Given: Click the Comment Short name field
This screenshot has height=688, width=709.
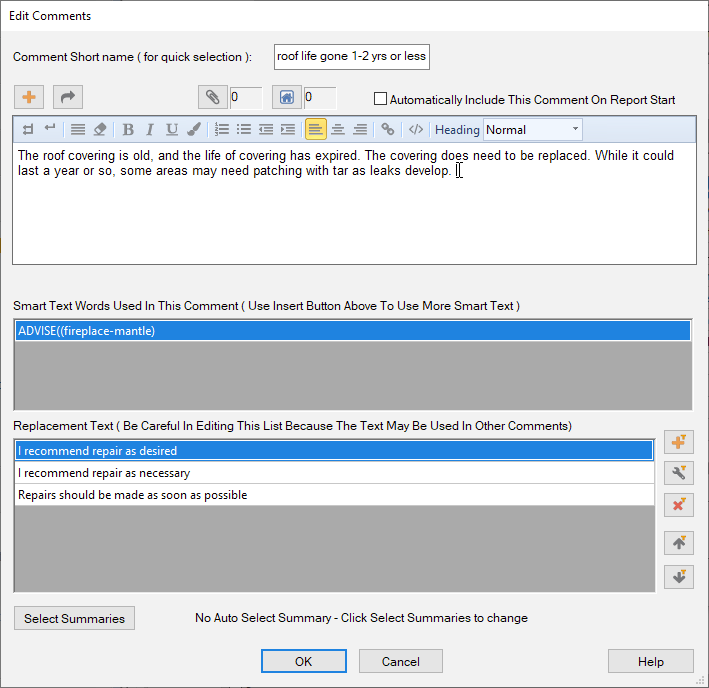Looking at the screenshot, I should pos(352,56).
